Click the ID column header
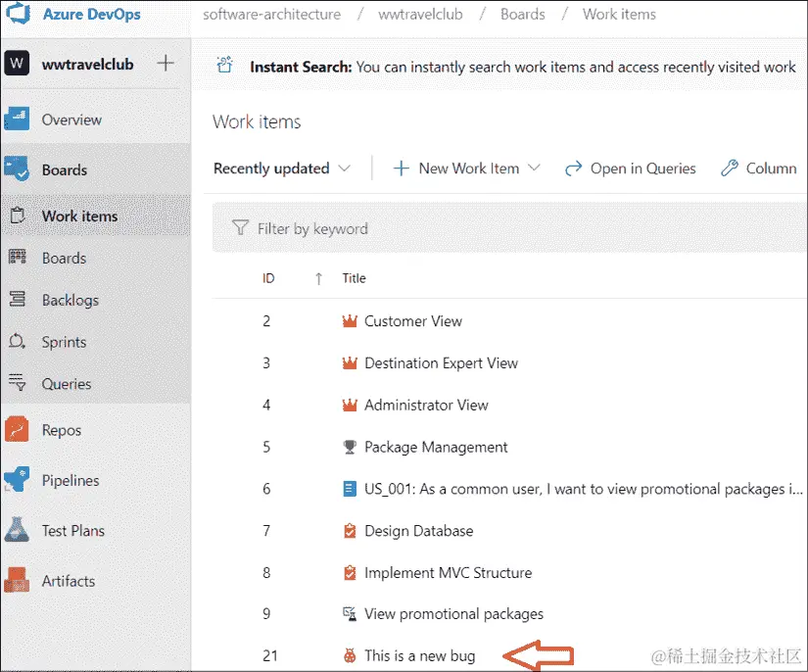The height and width of the screenshot is (672, 808). point(268,278)
